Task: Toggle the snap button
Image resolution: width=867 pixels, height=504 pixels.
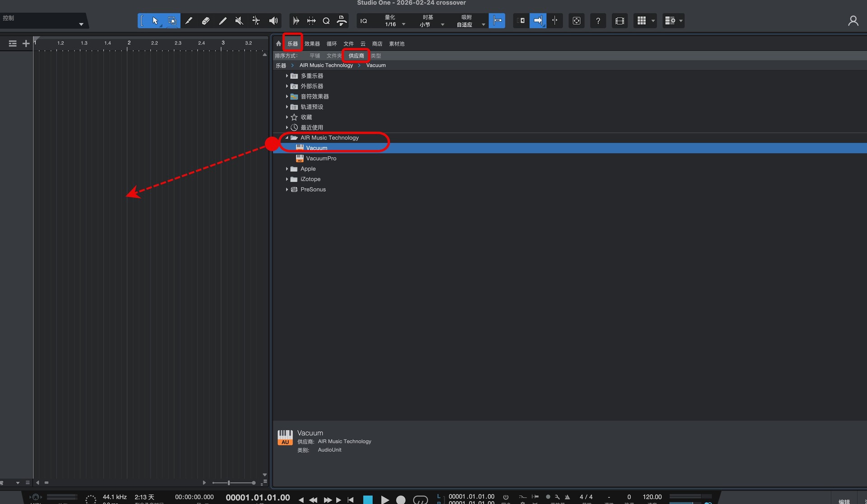Action: tap(497, 21)
